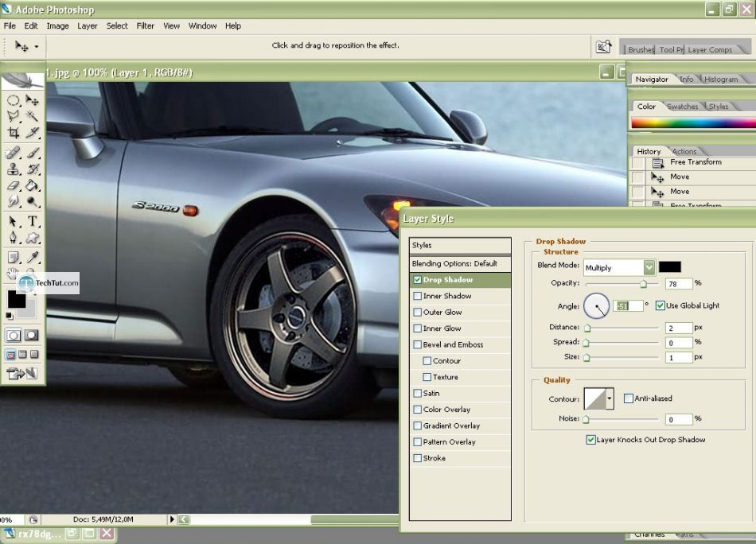Select the Crop tool
Image resolution: width=756 pixels, height=544 pixels.
13,132
